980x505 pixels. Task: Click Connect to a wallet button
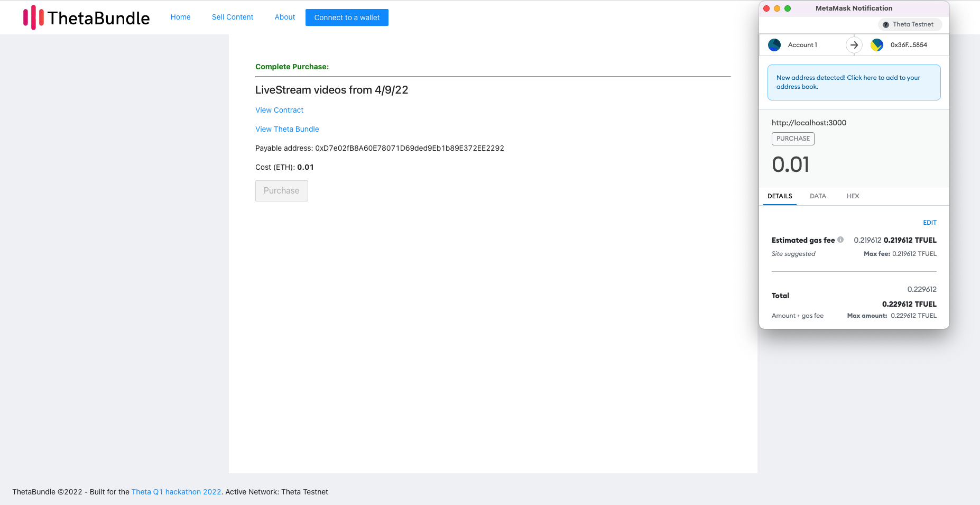(x=347, y=17)
